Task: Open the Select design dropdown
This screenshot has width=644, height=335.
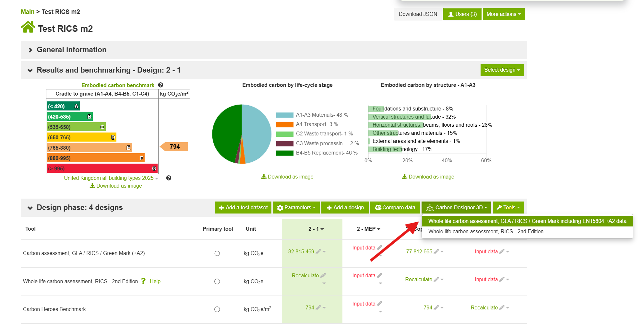Action: pyautogui.click(x=502, y=70)
